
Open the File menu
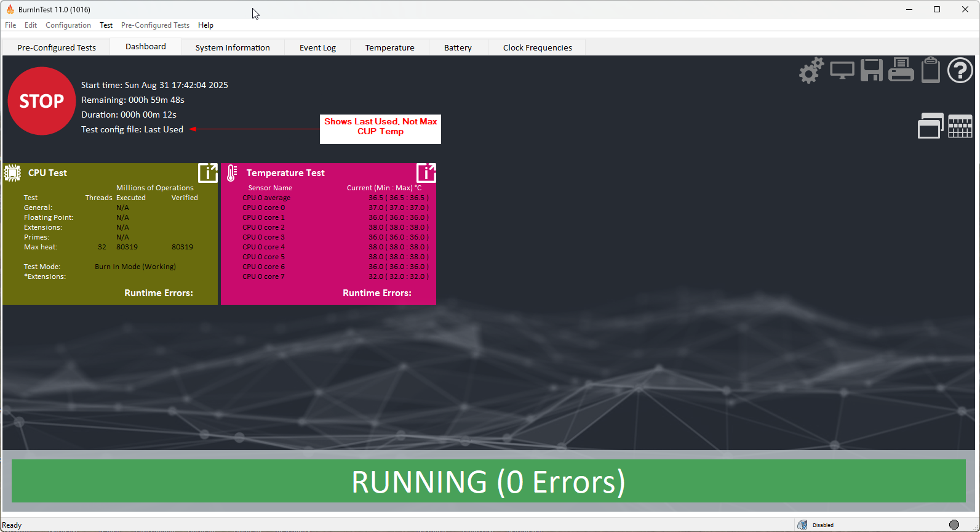10,25
